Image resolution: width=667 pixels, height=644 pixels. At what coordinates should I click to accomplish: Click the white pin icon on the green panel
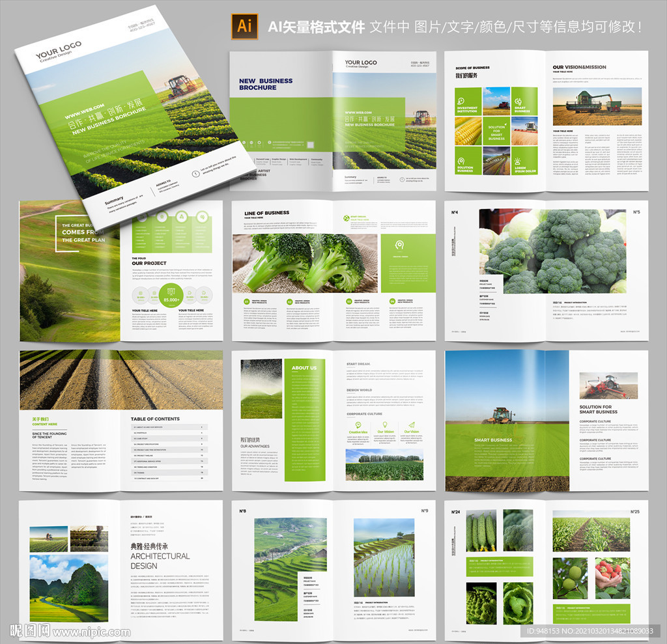pyautogui.click(x=399, y=245)
